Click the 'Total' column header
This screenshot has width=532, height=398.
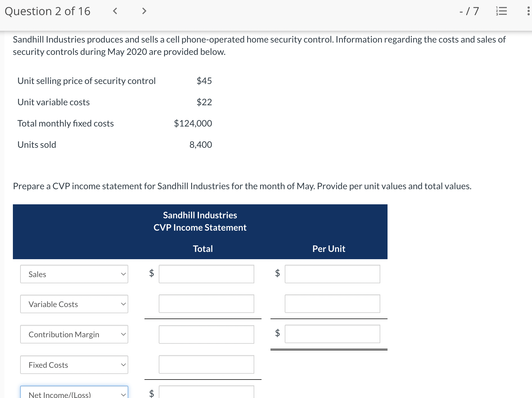(203, 249)
